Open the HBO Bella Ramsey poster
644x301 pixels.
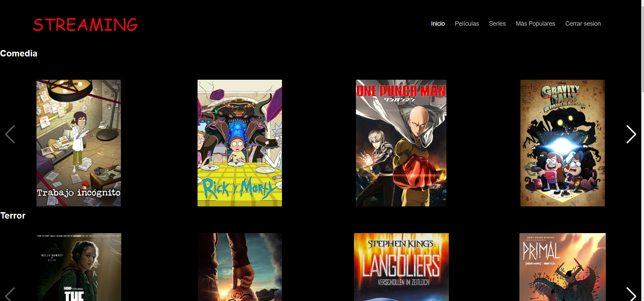click(x=79, y=267)
